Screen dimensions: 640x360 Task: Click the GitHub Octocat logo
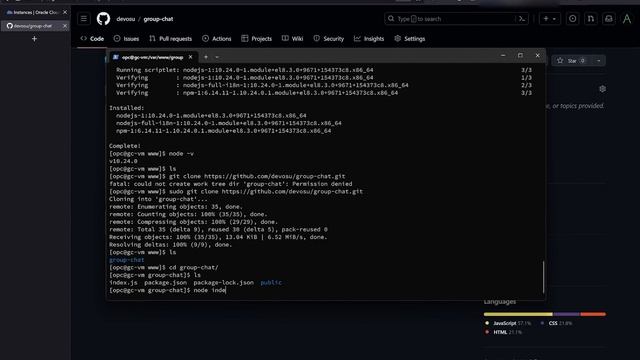click(x=103, y=19)
